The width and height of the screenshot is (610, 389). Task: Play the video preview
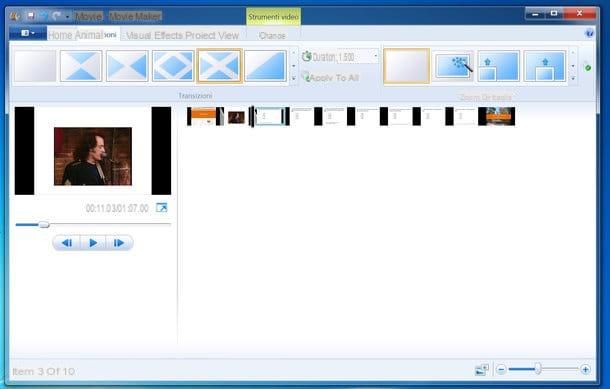click(93, 243)
